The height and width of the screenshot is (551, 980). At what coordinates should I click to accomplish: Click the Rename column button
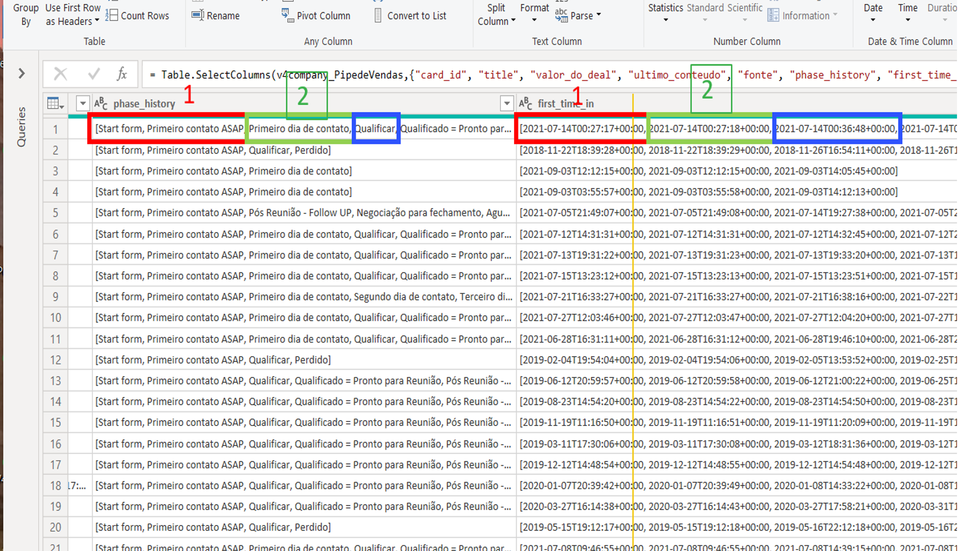point(215,15)
